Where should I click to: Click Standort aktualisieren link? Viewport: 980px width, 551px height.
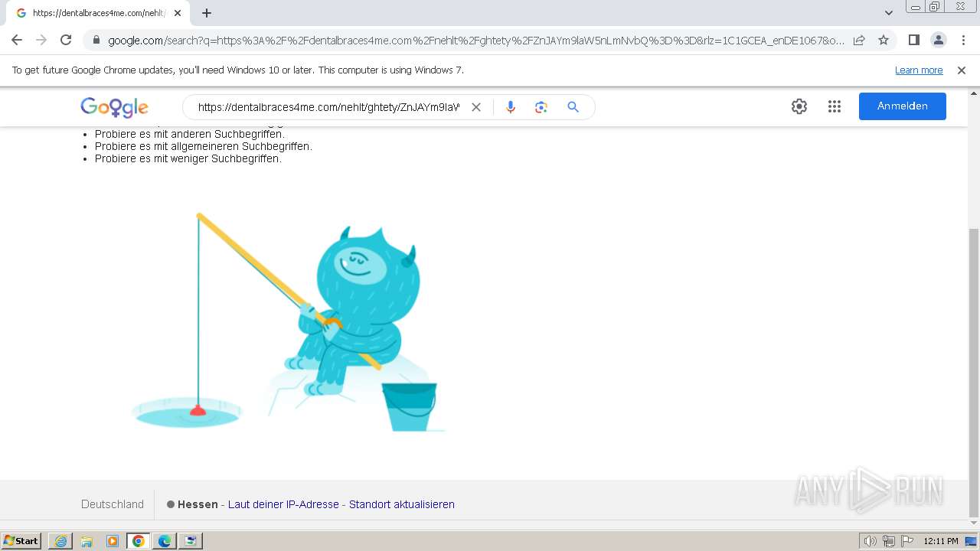tap(402, 504)
